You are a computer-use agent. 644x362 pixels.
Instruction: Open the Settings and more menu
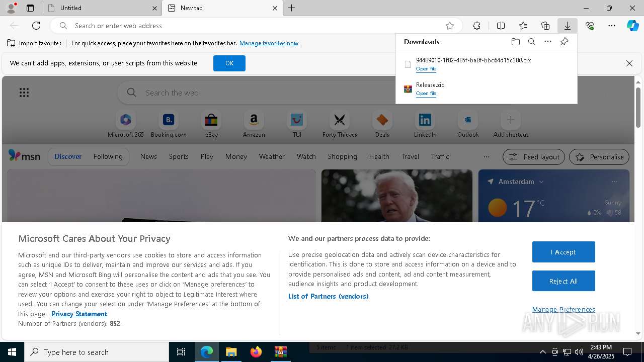tap(612, 26)
